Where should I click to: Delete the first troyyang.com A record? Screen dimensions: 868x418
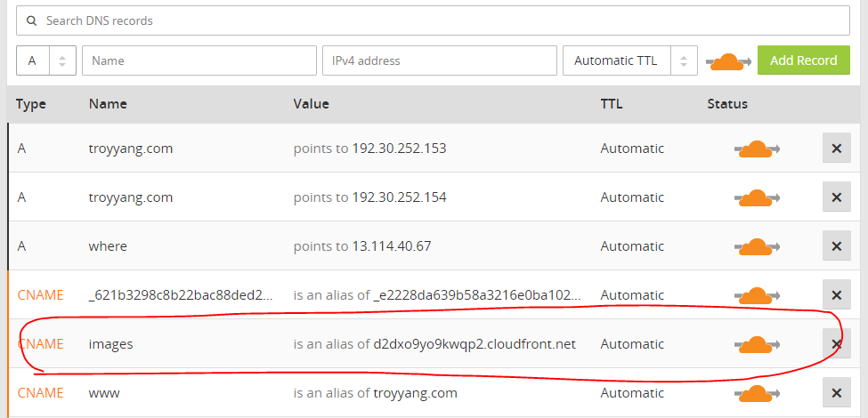[x=836, y=149]
